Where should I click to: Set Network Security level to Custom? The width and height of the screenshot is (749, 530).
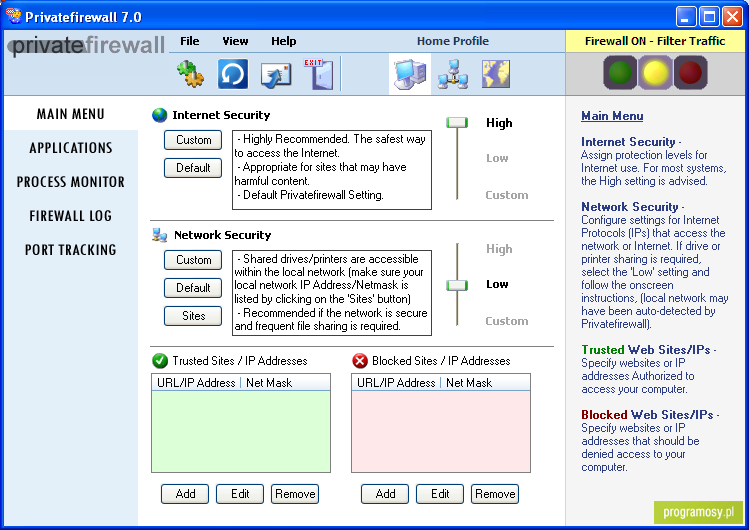pos(507,321)
